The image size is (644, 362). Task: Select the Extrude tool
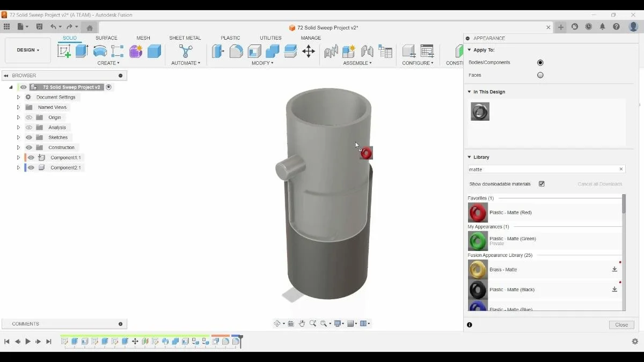(82, 51)
